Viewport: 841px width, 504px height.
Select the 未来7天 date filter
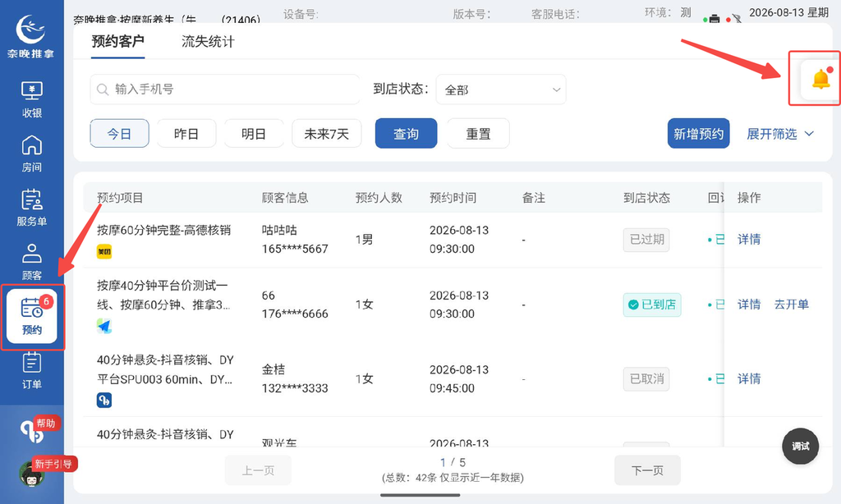(327, 134)
